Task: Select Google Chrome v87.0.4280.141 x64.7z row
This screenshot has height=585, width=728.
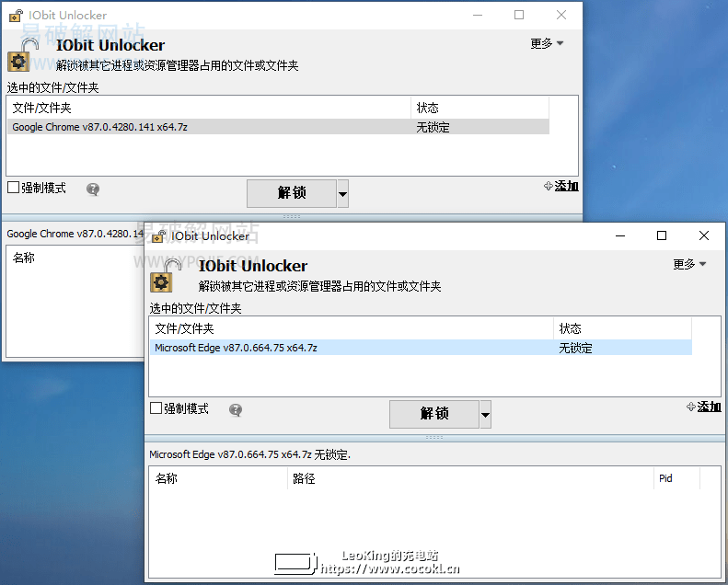Action: [278, 127]
